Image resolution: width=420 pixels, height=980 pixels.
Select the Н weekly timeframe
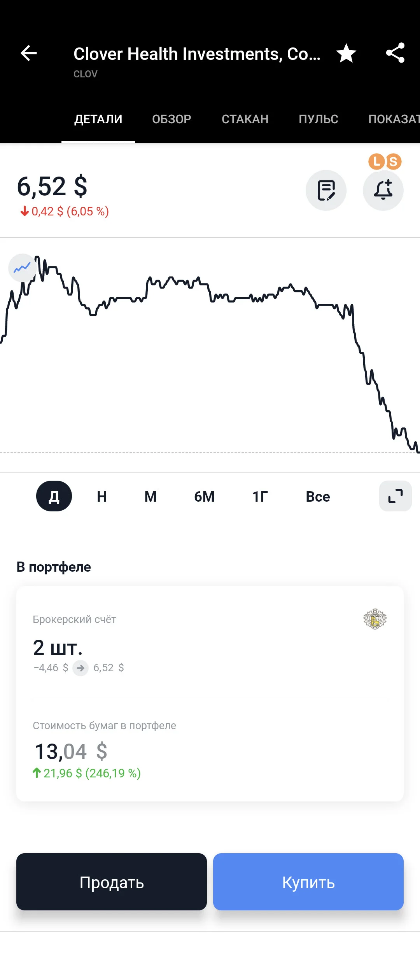coord(102,497)
